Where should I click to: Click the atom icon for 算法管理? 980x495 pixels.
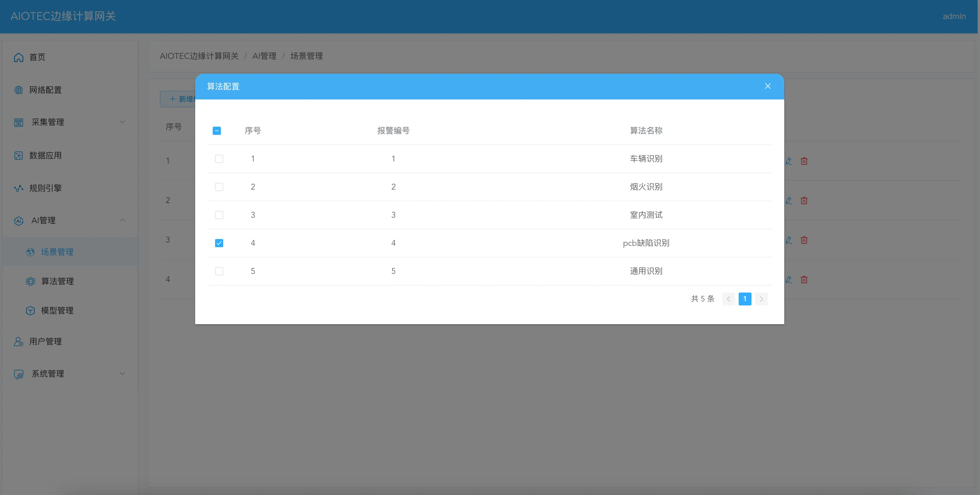30,281
